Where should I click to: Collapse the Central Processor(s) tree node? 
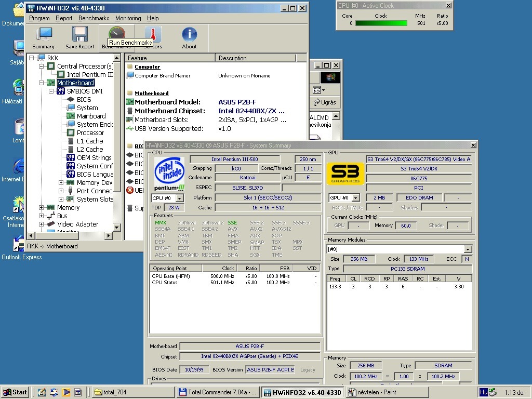(x=42, y=66)
